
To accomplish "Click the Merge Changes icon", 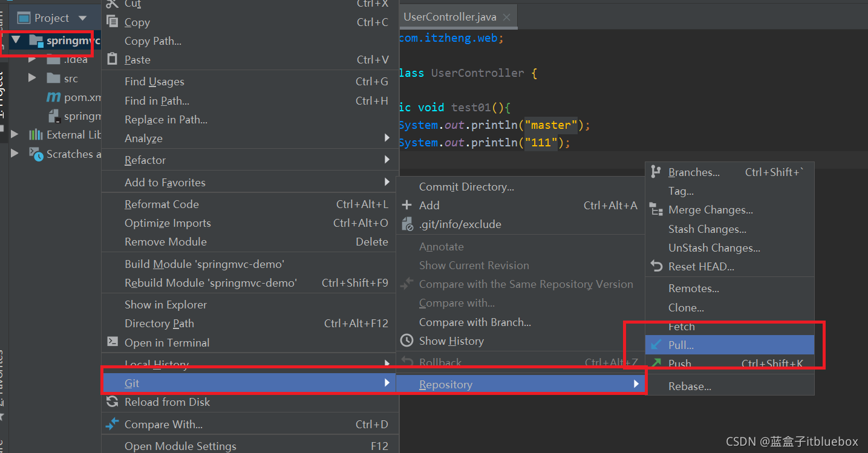I will point(656,210).
